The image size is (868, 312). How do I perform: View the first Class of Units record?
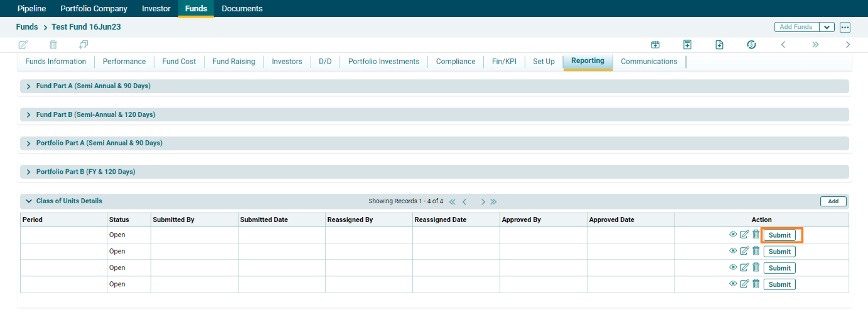[x=733, y=235]
